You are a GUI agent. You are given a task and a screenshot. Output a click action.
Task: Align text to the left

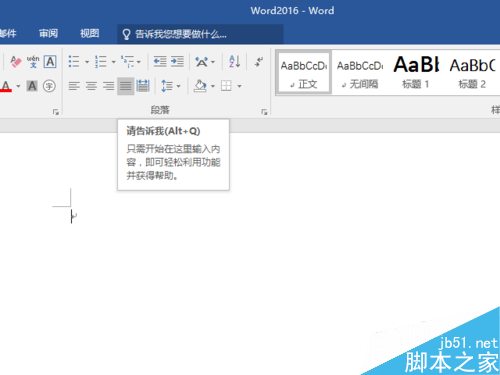pos(74,86)
